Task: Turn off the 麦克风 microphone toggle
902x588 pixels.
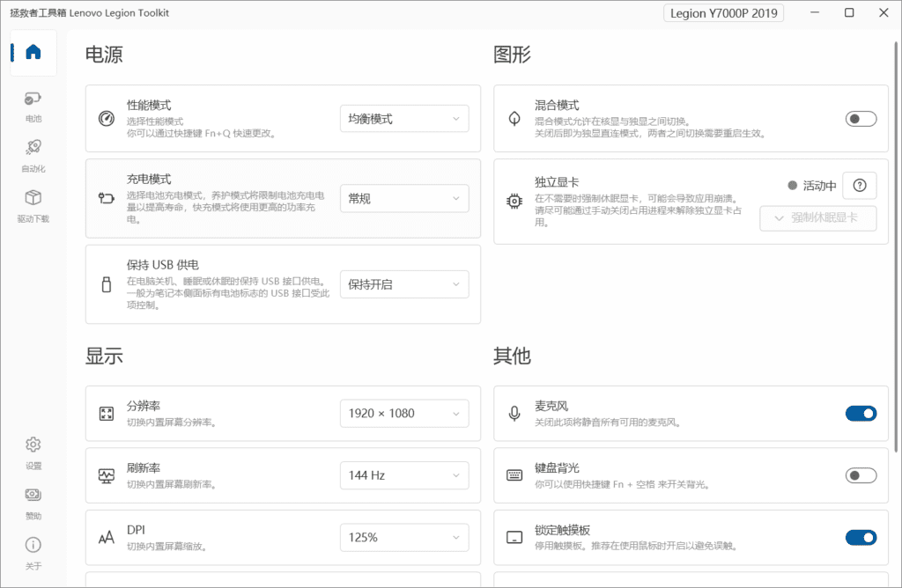Action: pos(861,413)
